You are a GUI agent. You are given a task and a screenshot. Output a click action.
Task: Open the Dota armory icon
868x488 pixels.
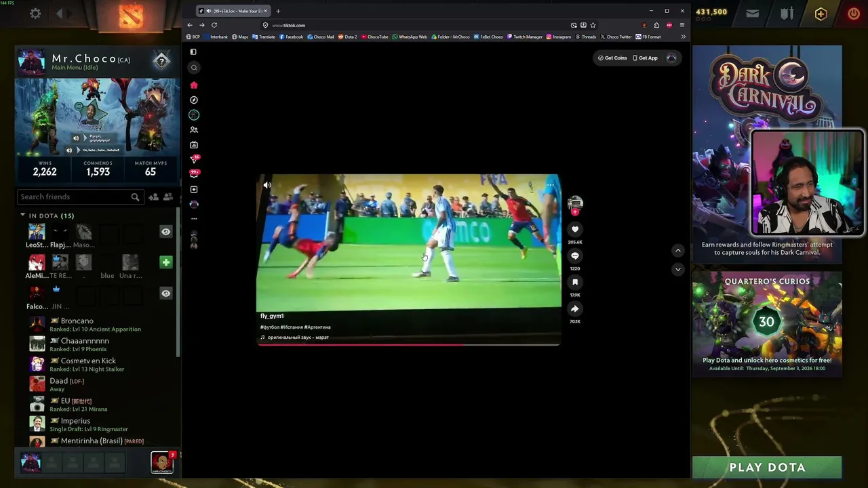coord(787,13)
